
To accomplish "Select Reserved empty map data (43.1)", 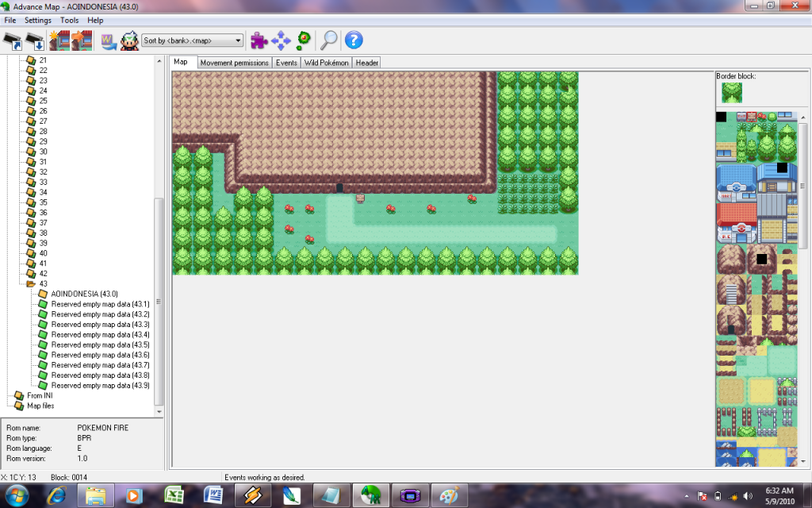I will coord(101,304).
